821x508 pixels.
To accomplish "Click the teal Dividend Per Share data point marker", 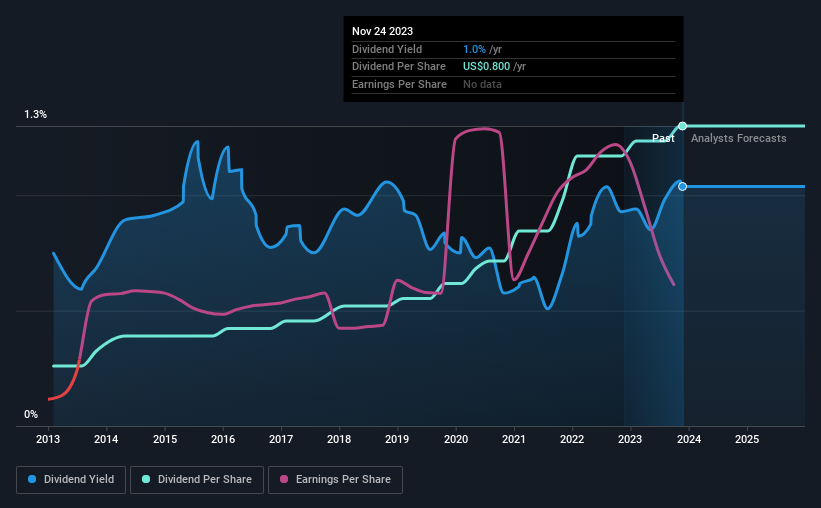I will 682,126.
